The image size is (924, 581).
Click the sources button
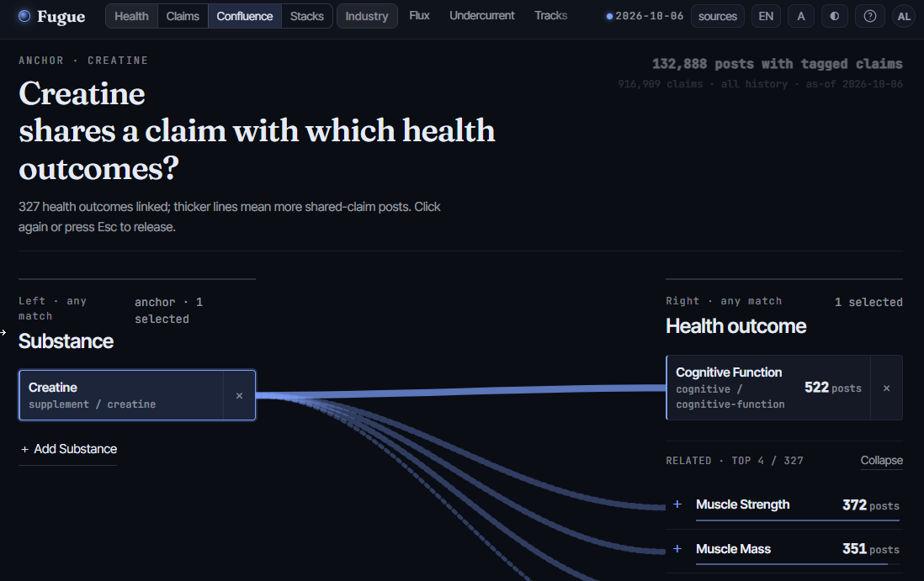[718, 16]
